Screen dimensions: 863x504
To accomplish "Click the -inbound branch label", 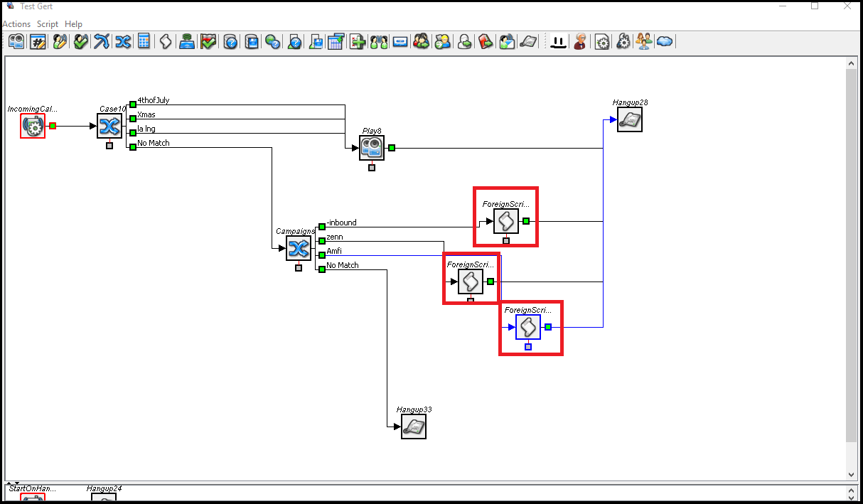I will tap(341, 222).
